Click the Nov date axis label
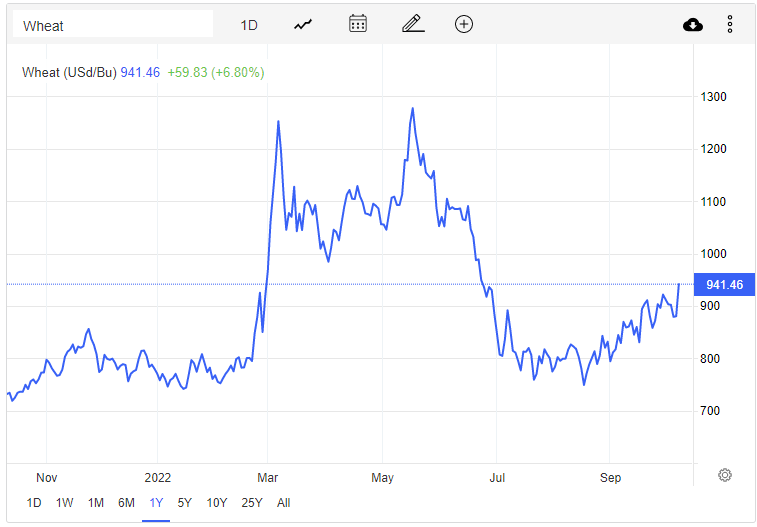757x527 pixels. click(x=46, y=478)
